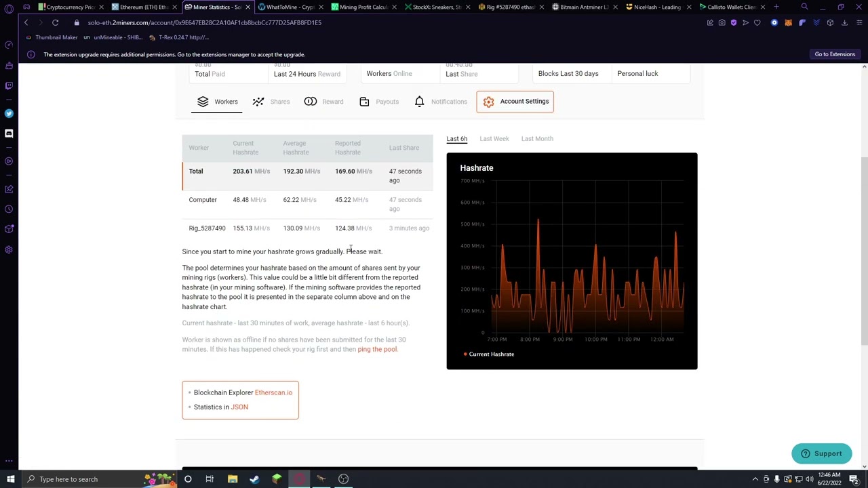Click the Notifications bell icon

[x=419, y=102]
